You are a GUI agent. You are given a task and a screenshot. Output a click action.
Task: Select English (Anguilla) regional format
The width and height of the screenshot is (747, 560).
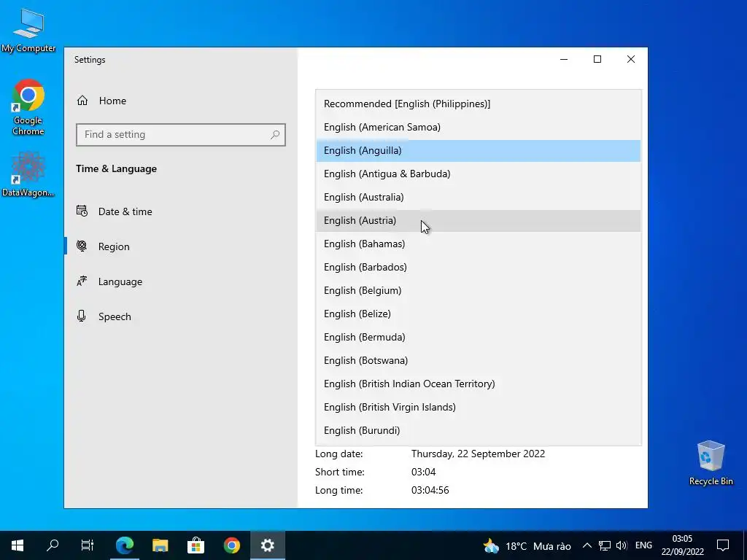[479, 150]
